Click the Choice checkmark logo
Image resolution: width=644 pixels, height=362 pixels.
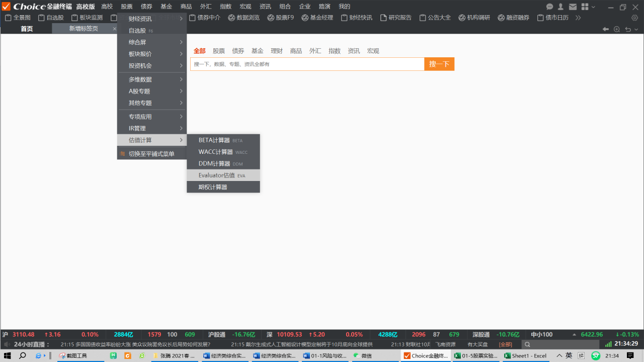(6, 7)
